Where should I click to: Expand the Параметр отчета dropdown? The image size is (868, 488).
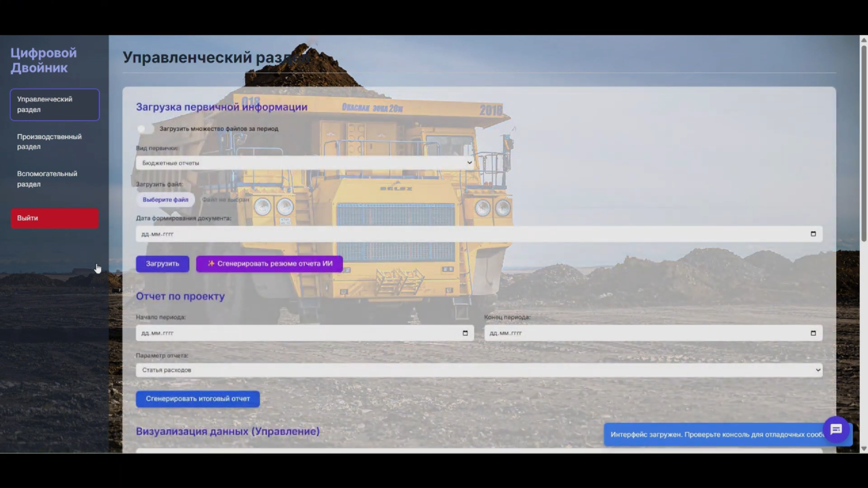coord(479,371)
